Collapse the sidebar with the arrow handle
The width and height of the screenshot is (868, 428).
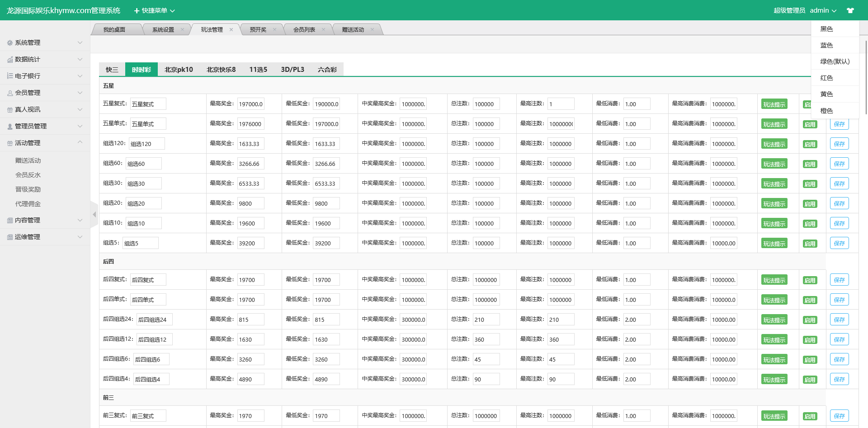coord(94,215)
